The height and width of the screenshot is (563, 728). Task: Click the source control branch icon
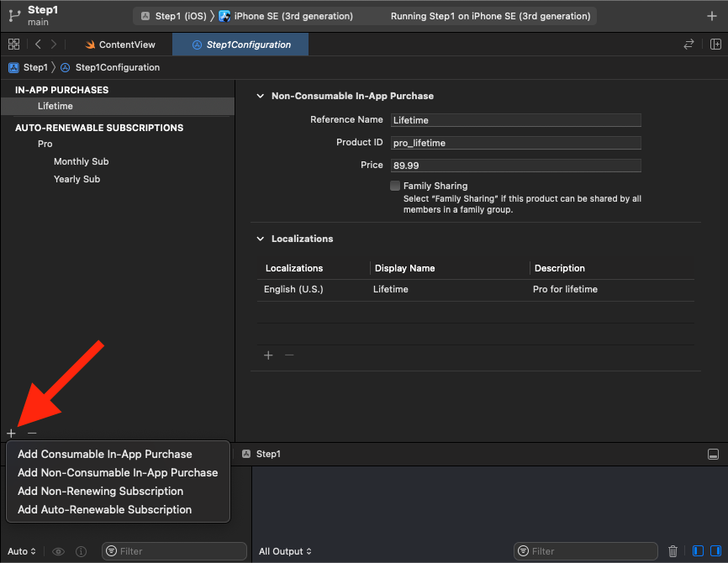click(14, 16)
